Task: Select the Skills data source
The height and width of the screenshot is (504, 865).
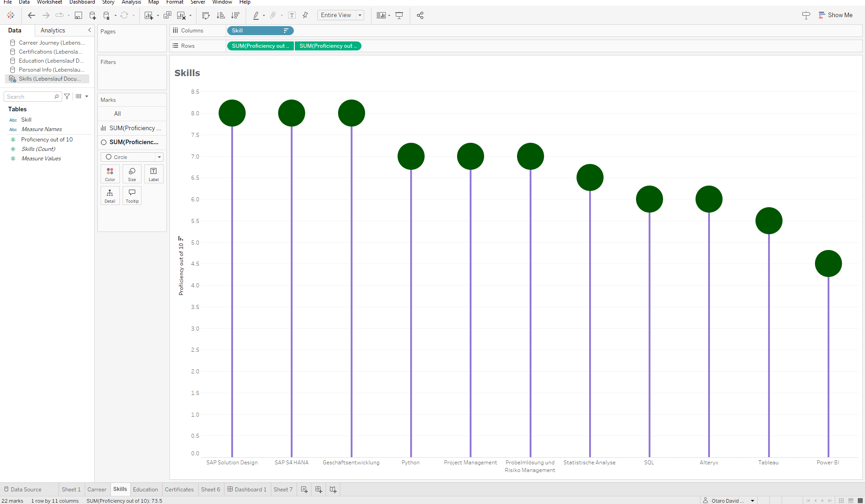Action: pos(47,79)
